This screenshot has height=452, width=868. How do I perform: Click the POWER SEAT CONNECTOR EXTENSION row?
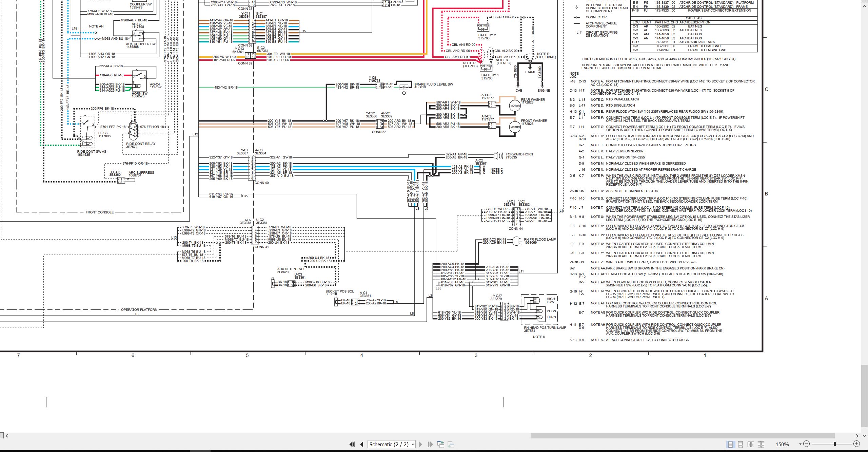pos(694,11)
